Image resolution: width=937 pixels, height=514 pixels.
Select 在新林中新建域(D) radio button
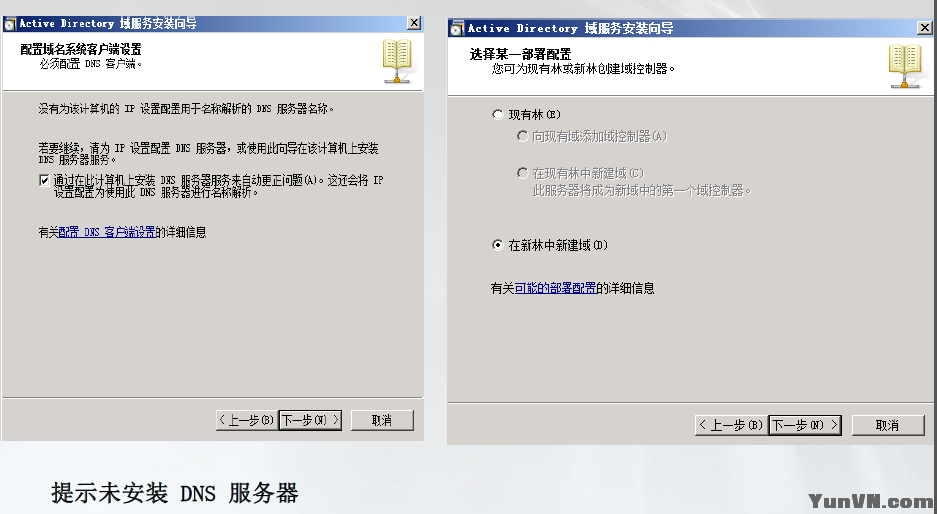[498, 245]
